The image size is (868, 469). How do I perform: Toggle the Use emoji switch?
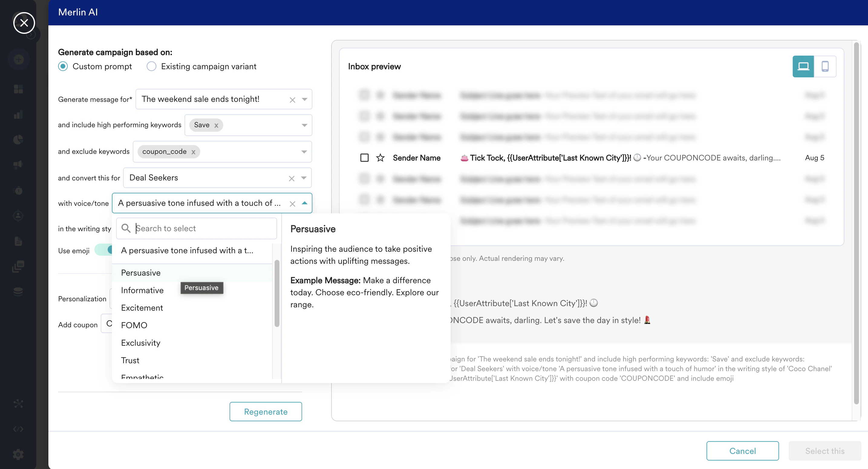(103, 250)
